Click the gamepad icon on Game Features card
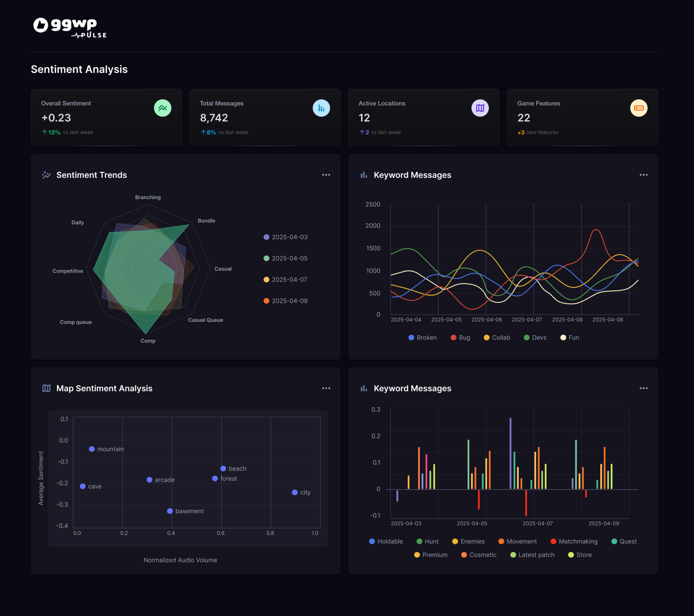This screenshot has height=616, width=694. pos(639,108)
